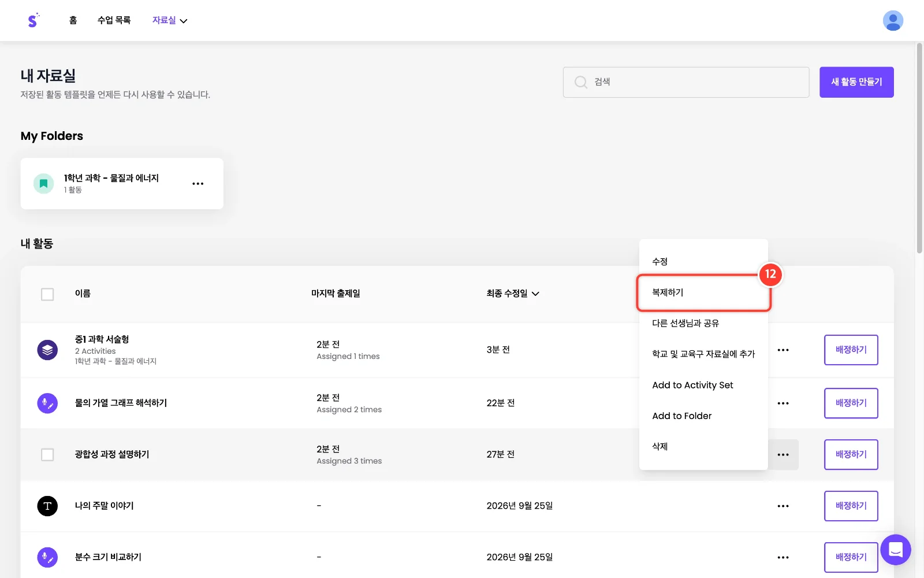Click the activity set icon for 중1 과학 서술형
Image resolution: width=924 pixels, height=578 pixels.
coord(47,350)
